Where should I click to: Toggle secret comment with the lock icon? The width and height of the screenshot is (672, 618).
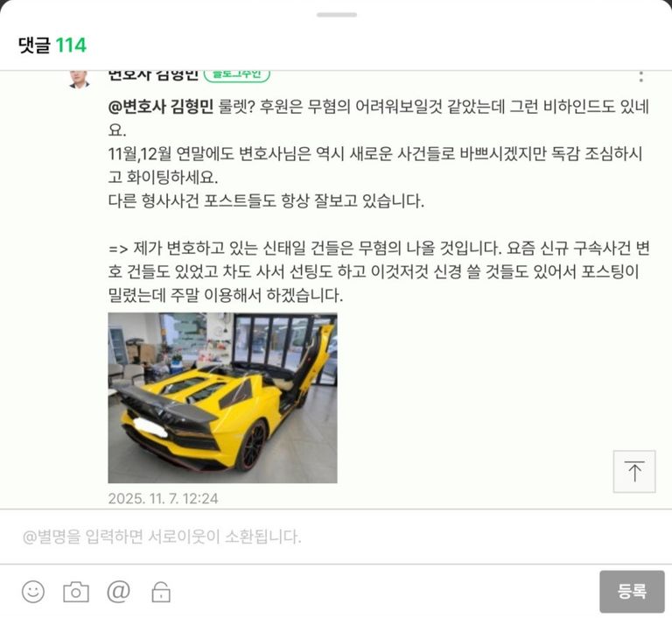click(x=161, y=593)
